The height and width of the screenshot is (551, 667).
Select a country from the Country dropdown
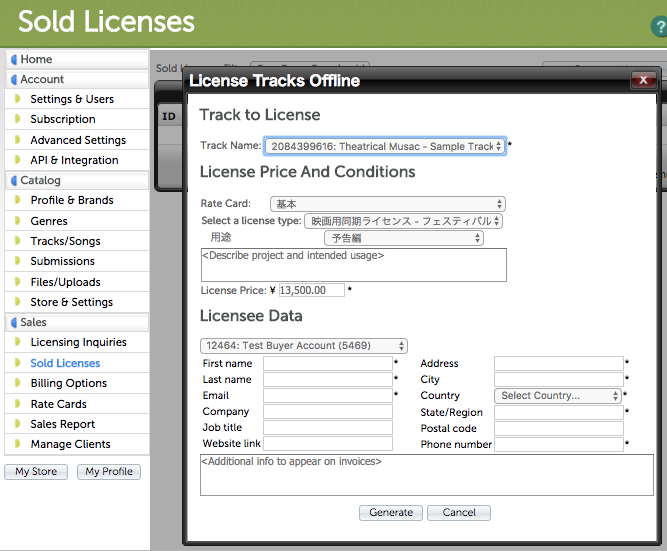click(558, 396)
